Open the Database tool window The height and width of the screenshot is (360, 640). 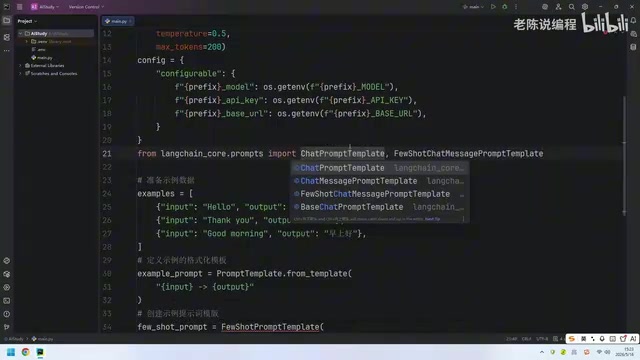click(633, 47)
